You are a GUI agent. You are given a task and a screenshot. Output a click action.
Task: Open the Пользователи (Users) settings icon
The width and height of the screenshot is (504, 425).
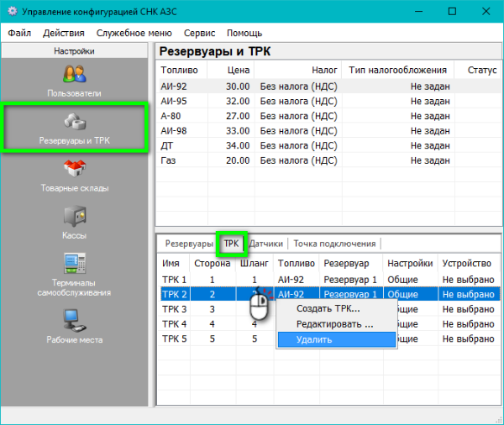point(75,74)
